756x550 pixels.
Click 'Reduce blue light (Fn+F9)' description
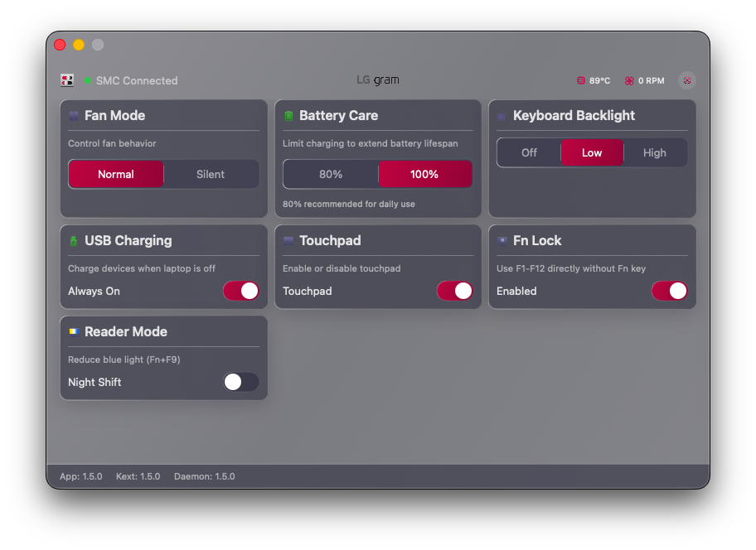point(124,359)
